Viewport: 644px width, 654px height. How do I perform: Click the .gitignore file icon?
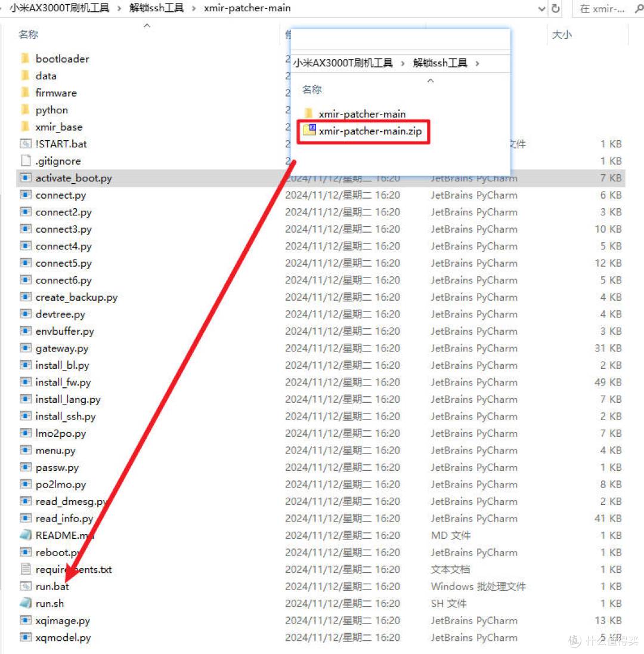tap(26, 161)
